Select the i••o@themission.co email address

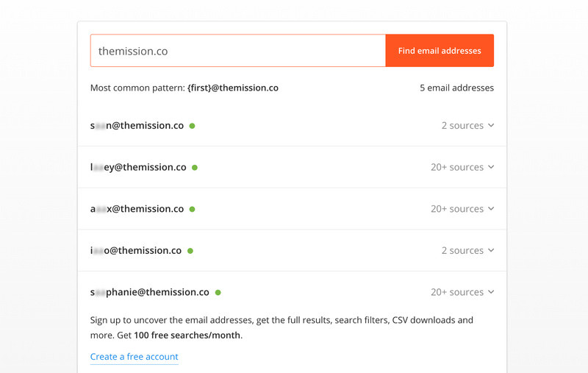136,251
